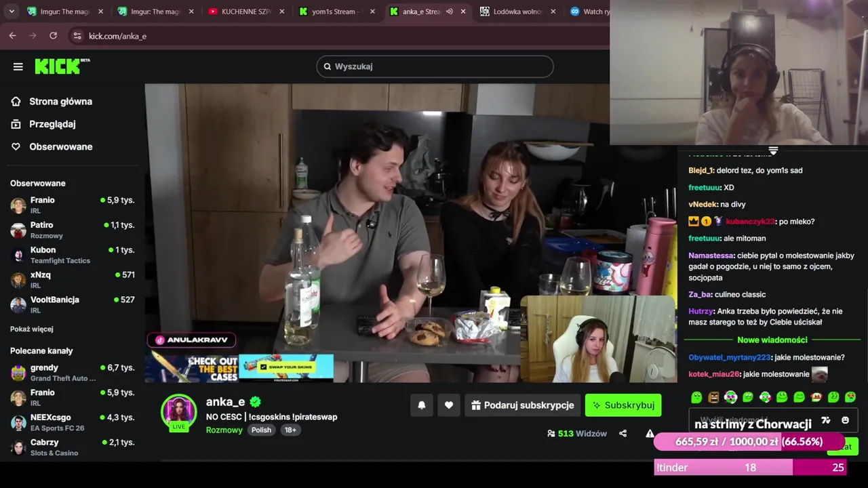Open Patiro's Rozmowy channel

point(73,230)
